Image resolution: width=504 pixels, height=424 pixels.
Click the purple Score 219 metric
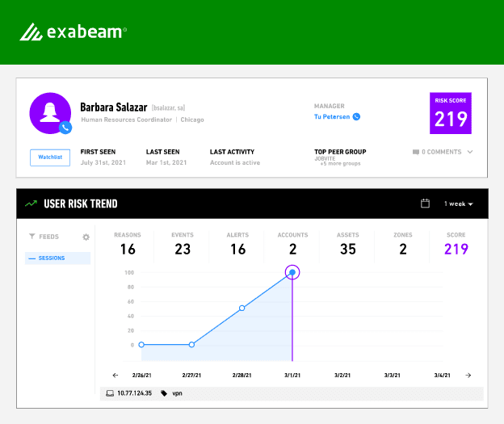tap(456, 245)
